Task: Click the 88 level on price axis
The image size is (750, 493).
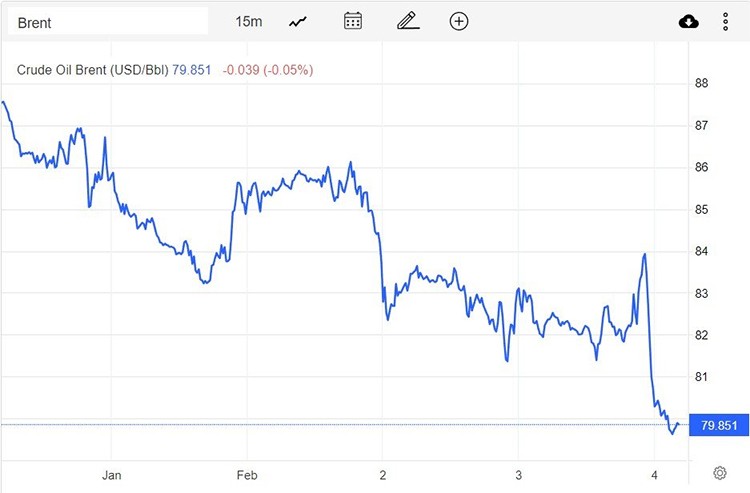Action: coord(702,83)
